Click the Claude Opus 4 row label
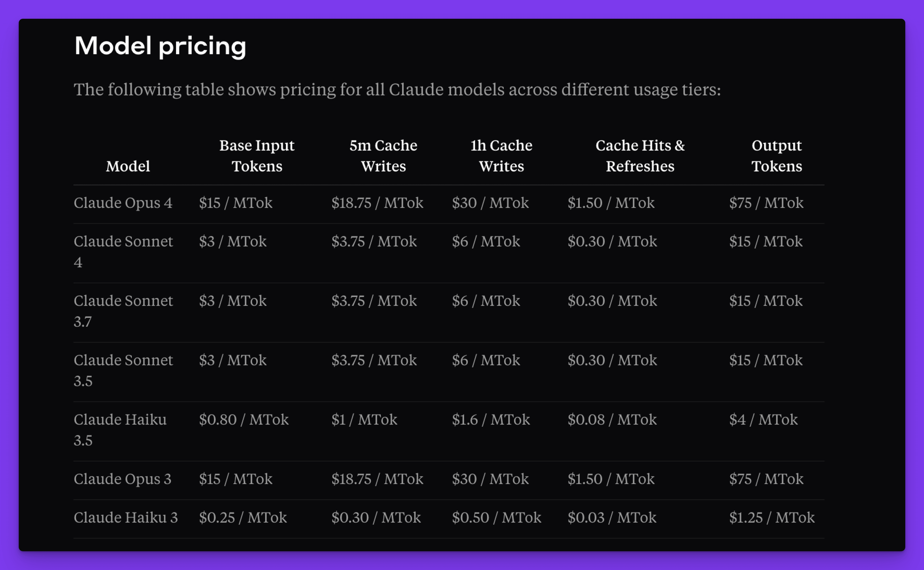924x570 pixels. [123, 203]
